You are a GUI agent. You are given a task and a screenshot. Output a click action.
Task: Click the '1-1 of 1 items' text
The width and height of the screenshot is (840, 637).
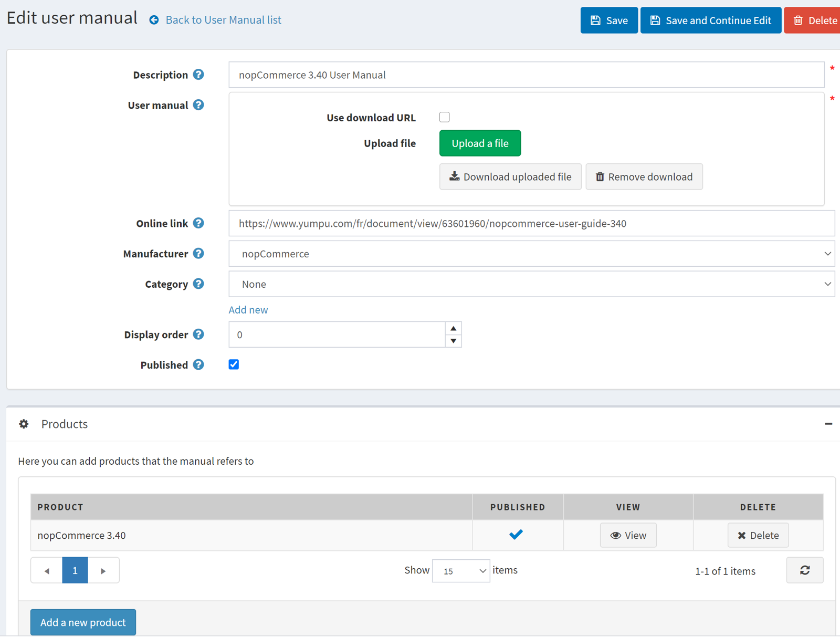click(725, 571)
